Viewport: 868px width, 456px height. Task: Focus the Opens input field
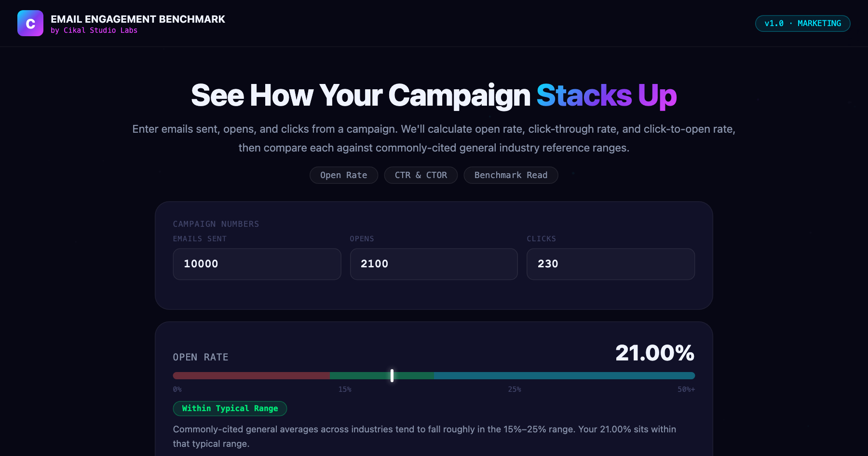pyautogui.click(x=434, y=264)
